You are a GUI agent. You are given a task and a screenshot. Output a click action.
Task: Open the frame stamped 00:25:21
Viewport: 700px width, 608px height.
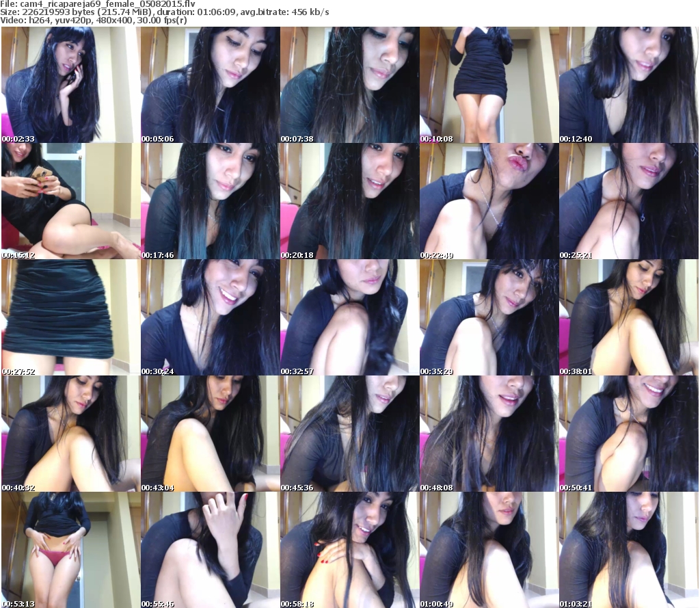pos(629,201)
